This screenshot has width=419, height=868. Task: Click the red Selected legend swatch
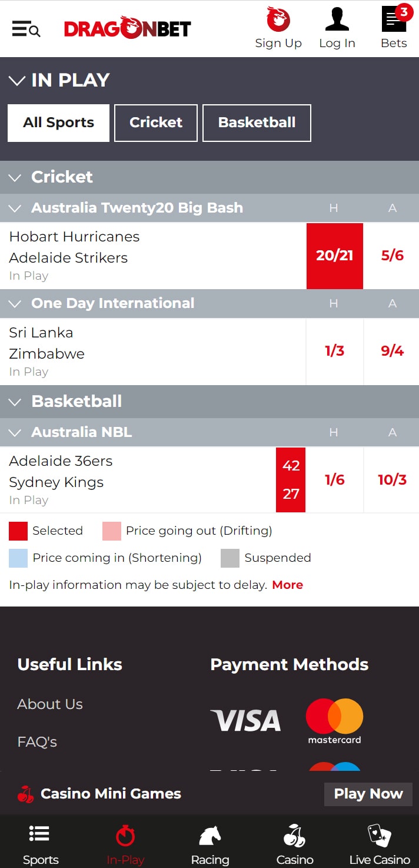point(18,531)
